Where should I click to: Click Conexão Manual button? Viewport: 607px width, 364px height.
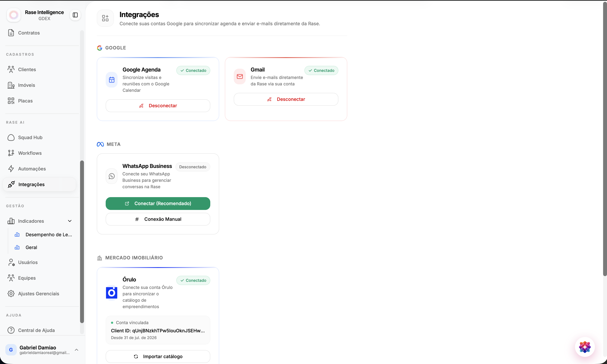point(158,219)
